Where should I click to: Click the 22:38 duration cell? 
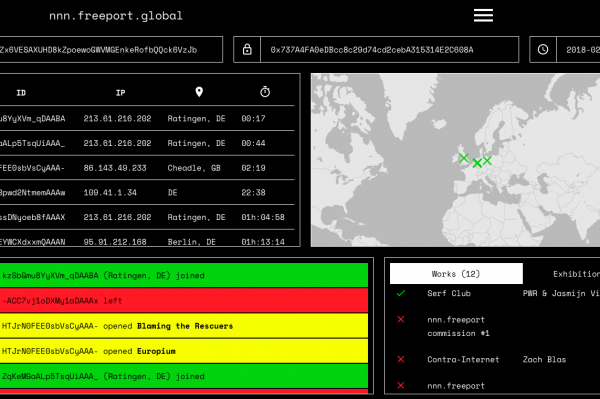pyautogui.click(x=253, y=192)
